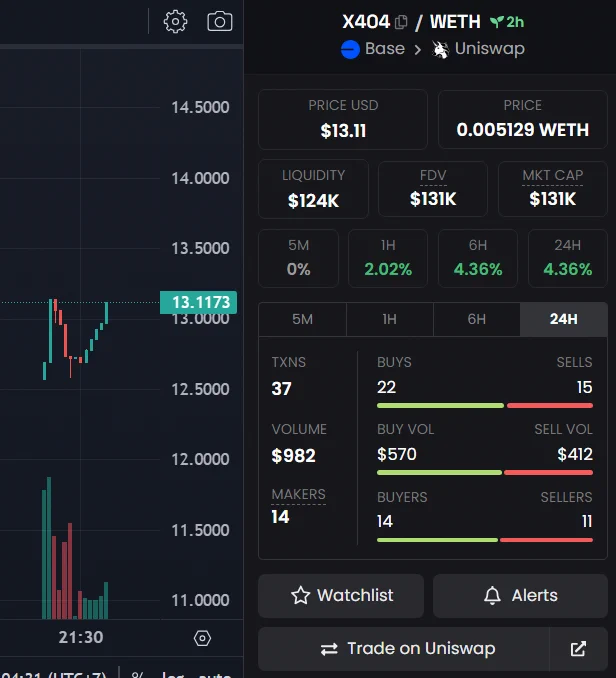Toggle log scale on chart
Viewport: 616px width, 678px height.
[x=173, y=675]
